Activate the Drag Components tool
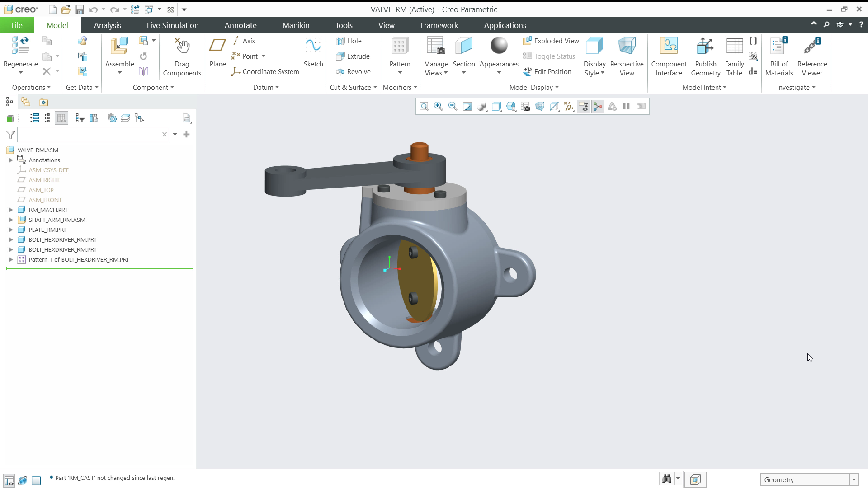This screenshot has width=868, height=488. (x=182, y=56)
